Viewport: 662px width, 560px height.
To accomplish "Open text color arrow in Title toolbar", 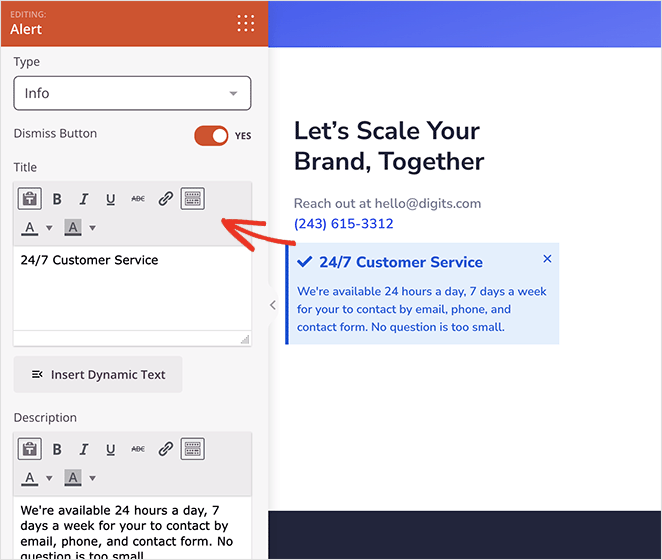I will coord(49,228).
